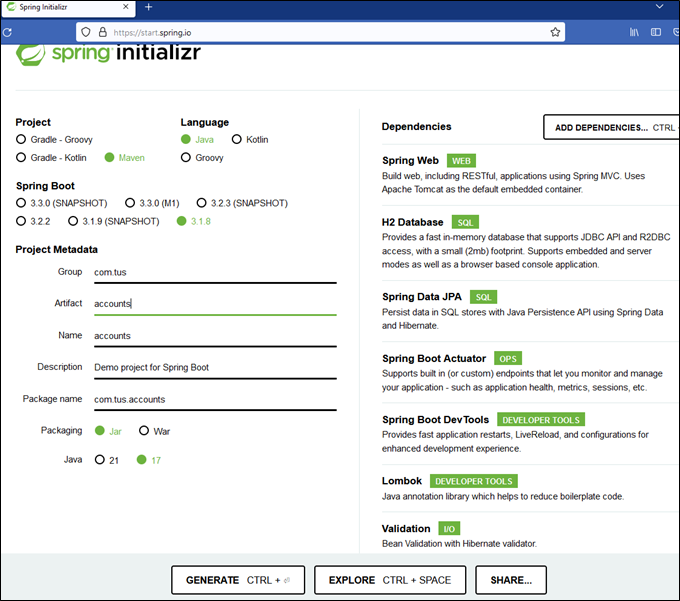The width and height of the screenshot is (680, 601).
Task: Click the Group input field
Action: tap(214, 272)
